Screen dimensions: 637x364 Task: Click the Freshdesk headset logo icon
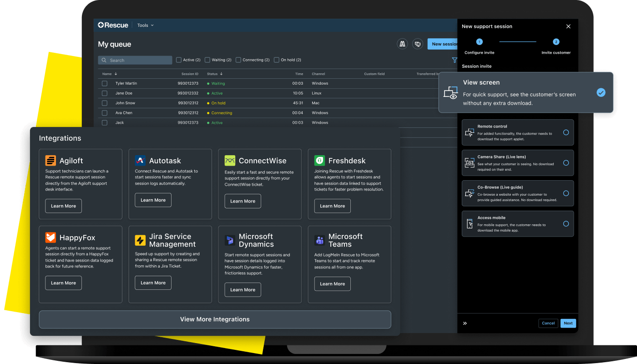click(319, 161)
